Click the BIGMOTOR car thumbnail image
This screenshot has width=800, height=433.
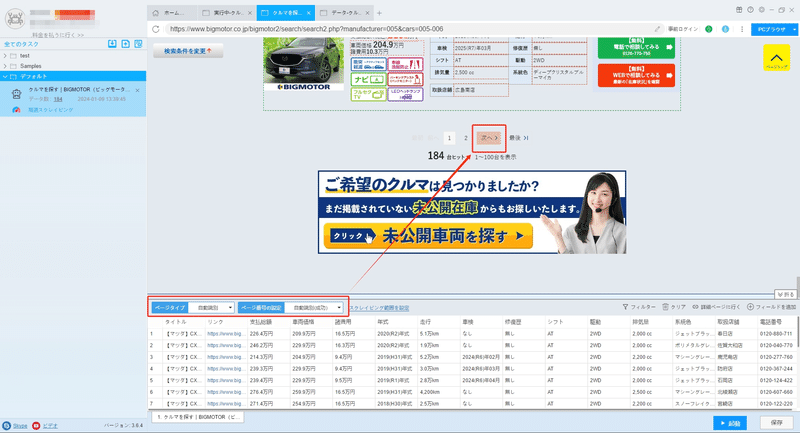click(304, 64)
